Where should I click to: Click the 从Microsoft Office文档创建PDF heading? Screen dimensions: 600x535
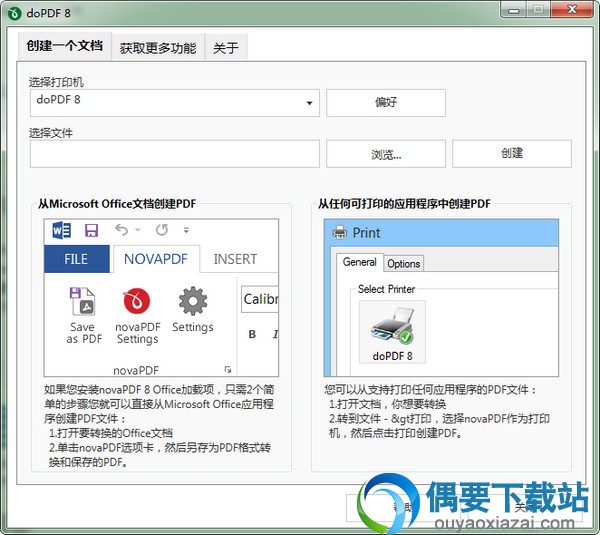[117, 204]
